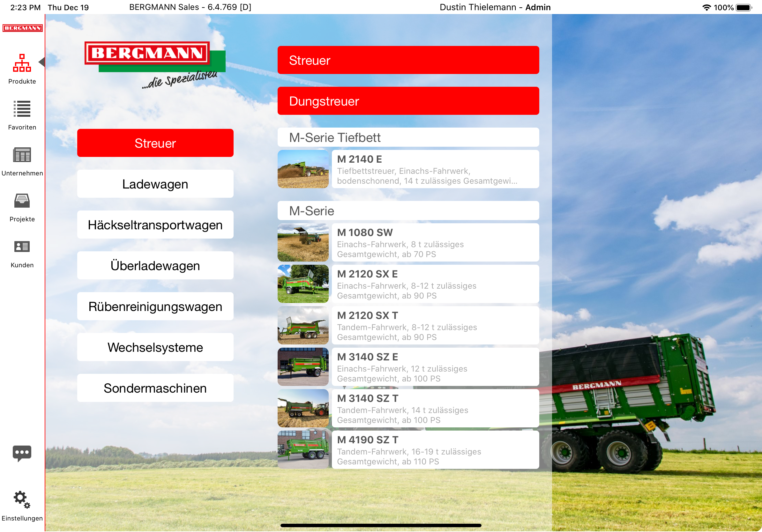Click the M-Serie Tiefbett section header

pyautogui.click(x=408, y=137)
